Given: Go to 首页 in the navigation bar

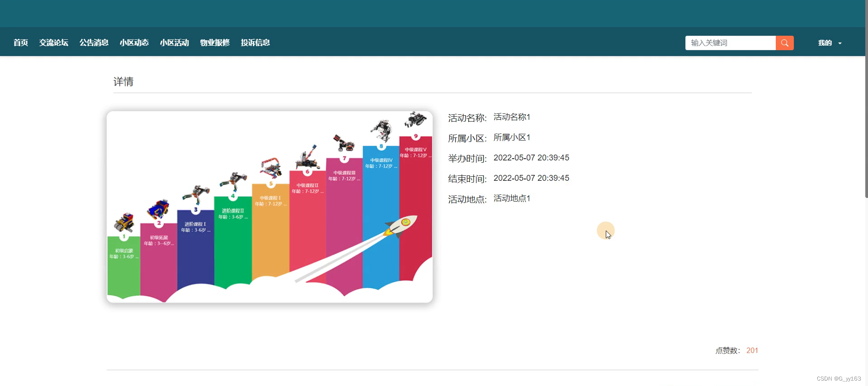Looking at the screenshot, I should 21,42.
